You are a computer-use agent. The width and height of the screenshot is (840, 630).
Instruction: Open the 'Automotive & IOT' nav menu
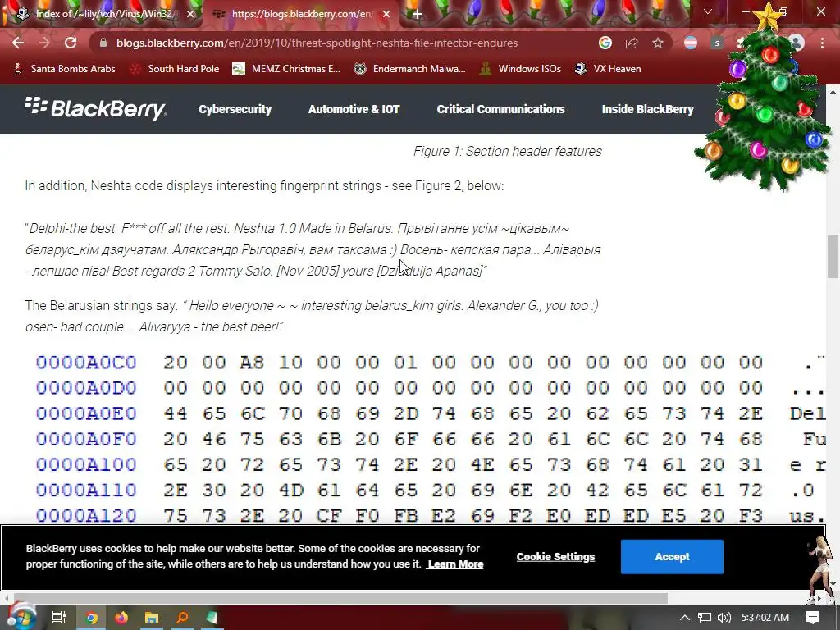354,109
